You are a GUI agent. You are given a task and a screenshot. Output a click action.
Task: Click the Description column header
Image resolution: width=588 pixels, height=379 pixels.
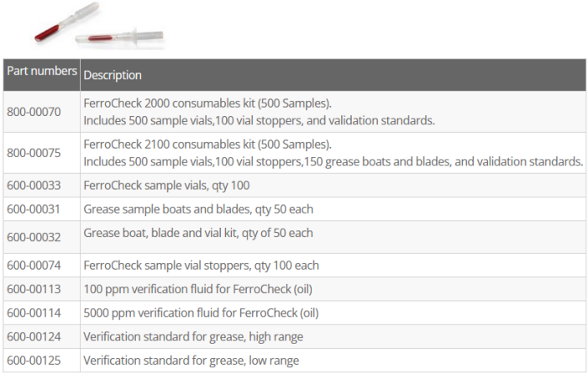click(x=113, y=75)
